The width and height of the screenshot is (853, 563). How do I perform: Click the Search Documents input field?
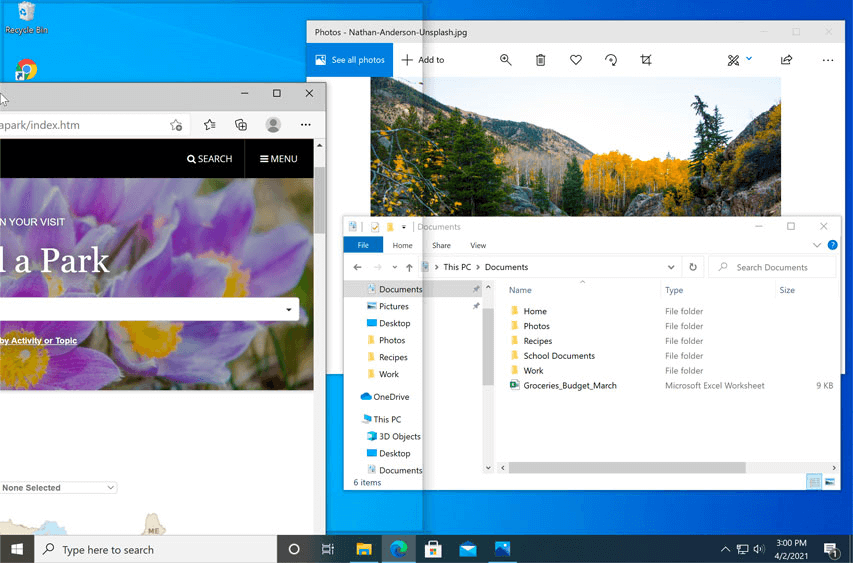point(780,267)
